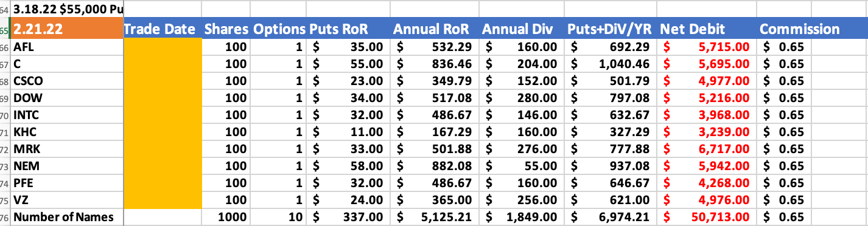
Task: Select Net Debit value 3,968.00
Action: 707,115
